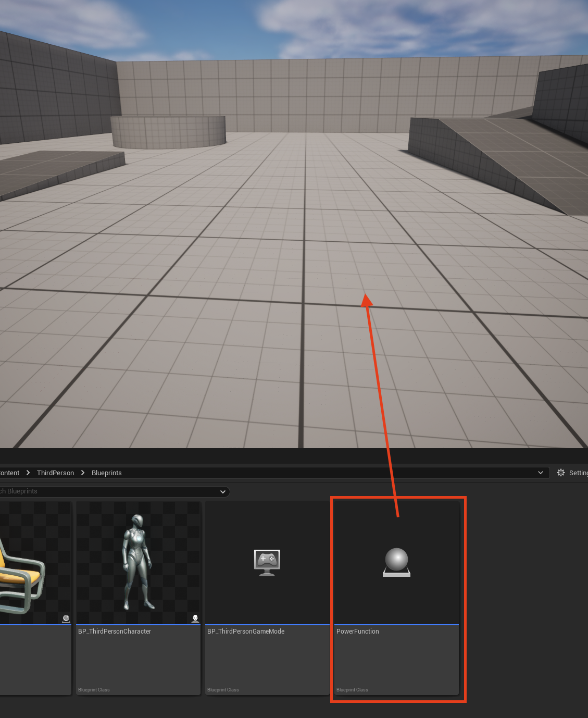Screen dimensions: 588x718
Task: Click the actor badge on chair thumbnail
Action: click(x=66, y=618)
